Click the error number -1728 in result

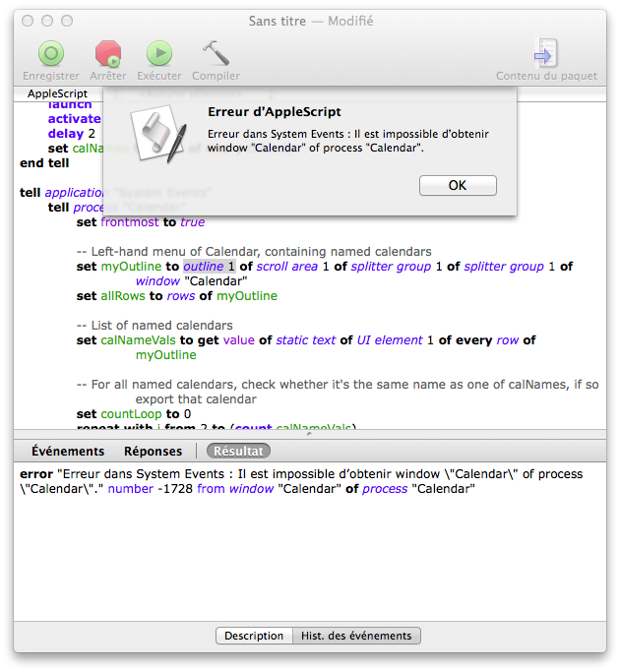pyautogui.click(x=175, y=489)
